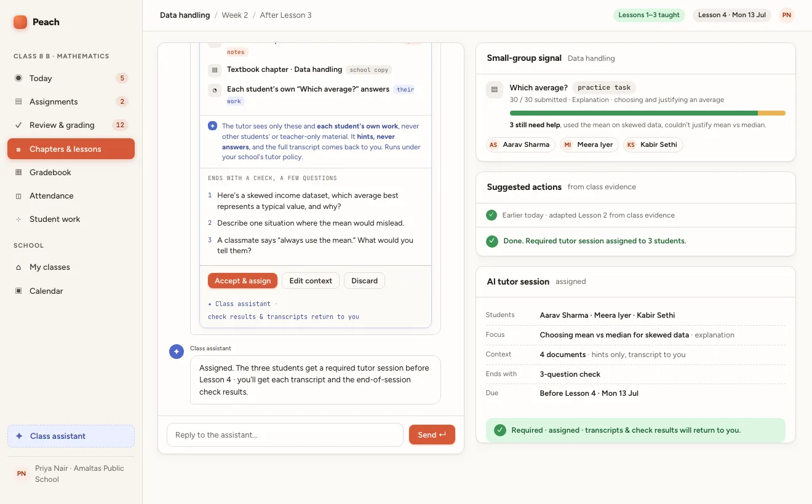
Task: Click the Today sidebar icon
Action: [x=18, y=78]
